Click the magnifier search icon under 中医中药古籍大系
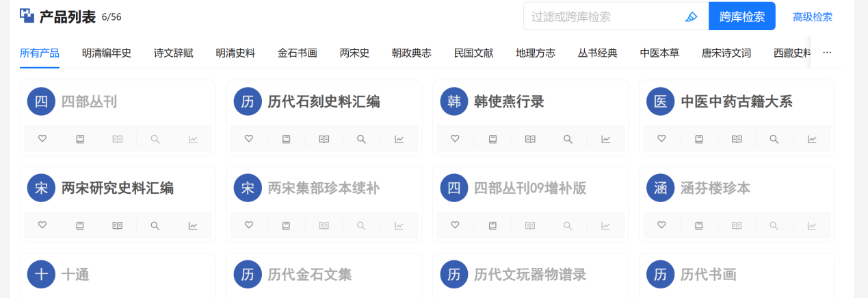 (x=774, y=139)
